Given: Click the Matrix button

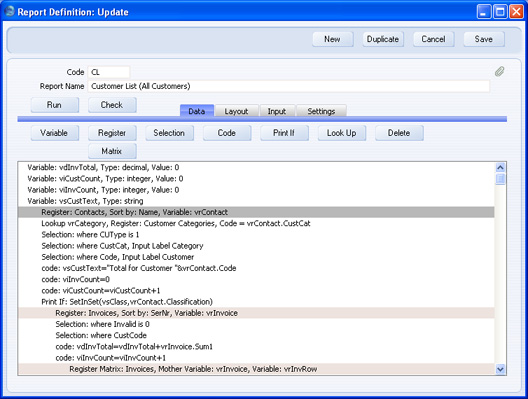Looking at the screenshot, I should point(112,151).
